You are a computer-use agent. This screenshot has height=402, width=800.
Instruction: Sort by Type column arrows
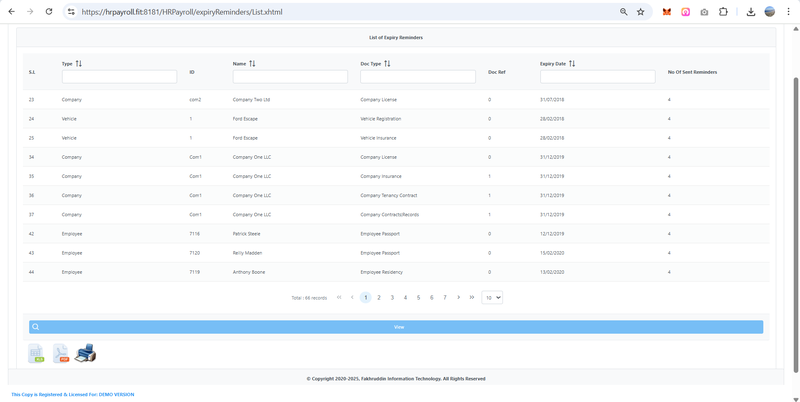coord(79,64)
